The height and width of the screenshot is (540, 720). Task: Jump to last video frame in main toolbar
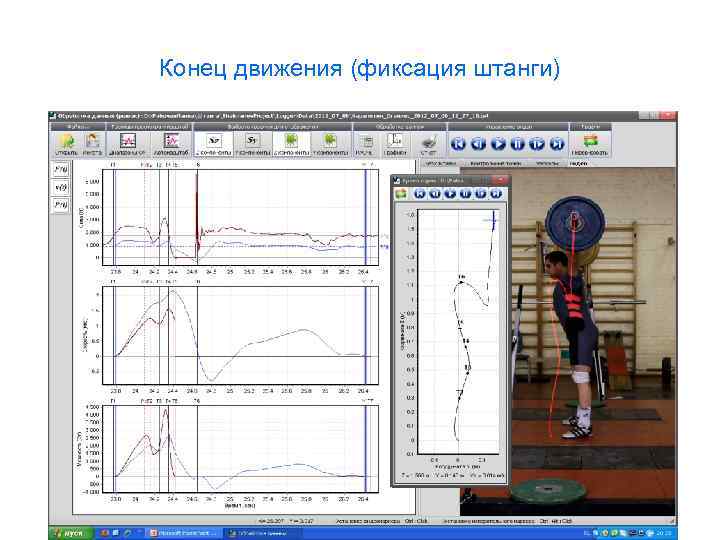point(557,144)
